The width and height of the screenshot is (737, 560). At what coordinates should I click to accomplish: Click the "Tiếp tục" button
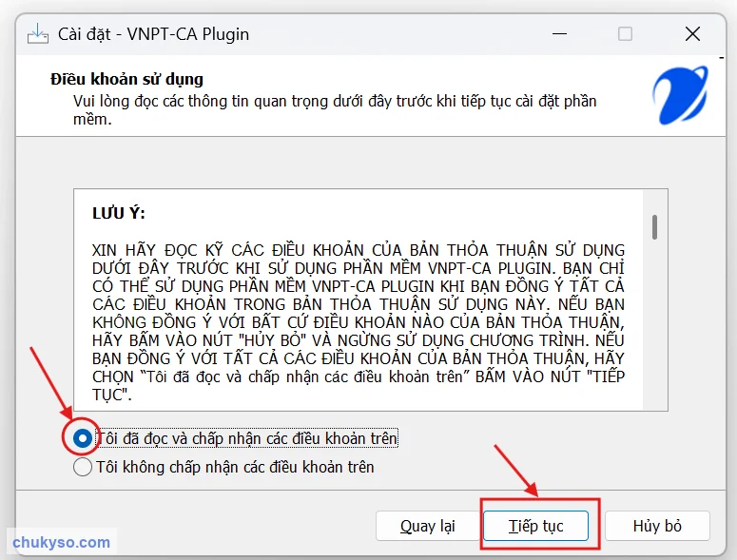[x=535, y=526]
